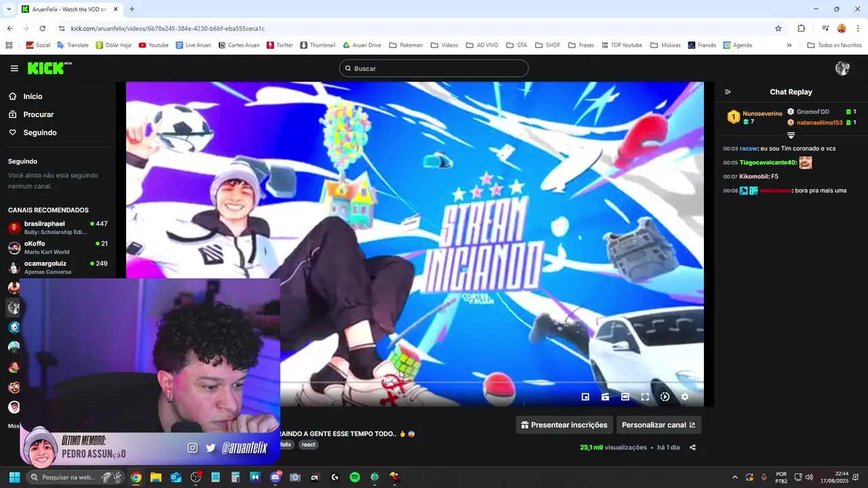Toggle fullscreen on the video player

(x=645, y=397)
